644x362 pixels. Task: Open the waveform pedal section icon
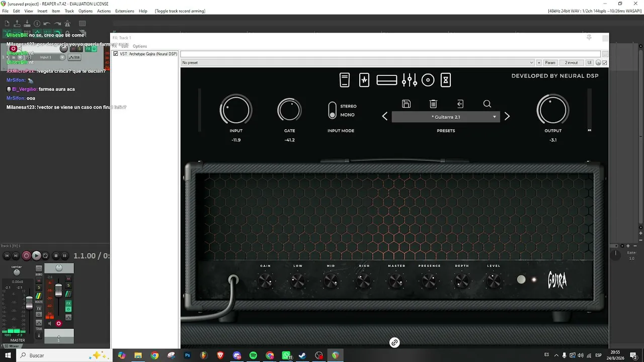pos(364,80)
